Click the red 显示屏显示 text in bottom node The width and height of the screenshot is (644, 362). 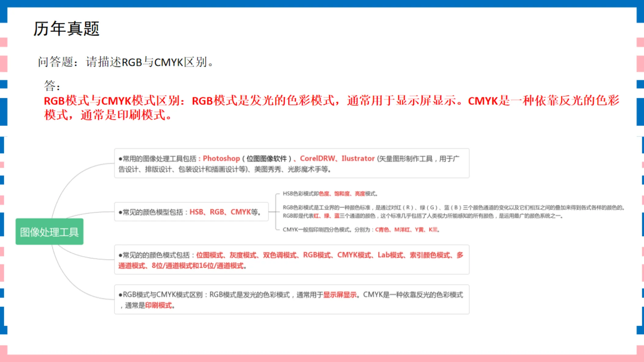(x=340, y=295)
